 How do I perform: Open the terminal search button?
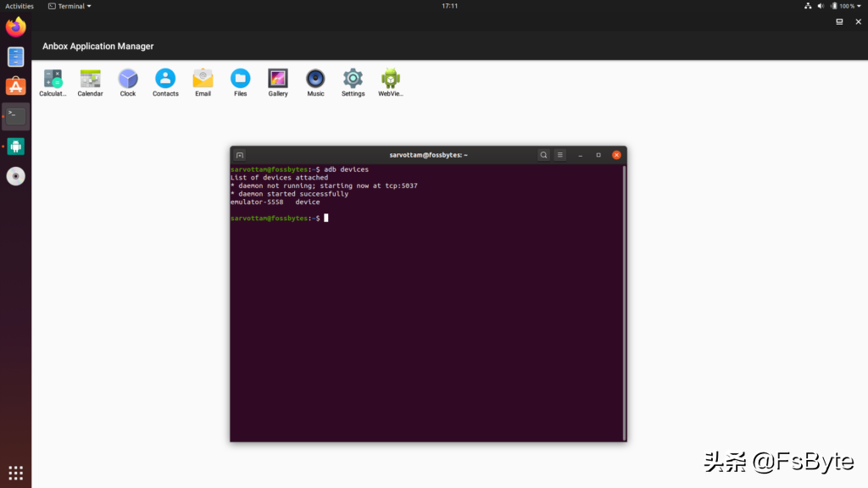[x=543, y=155]
